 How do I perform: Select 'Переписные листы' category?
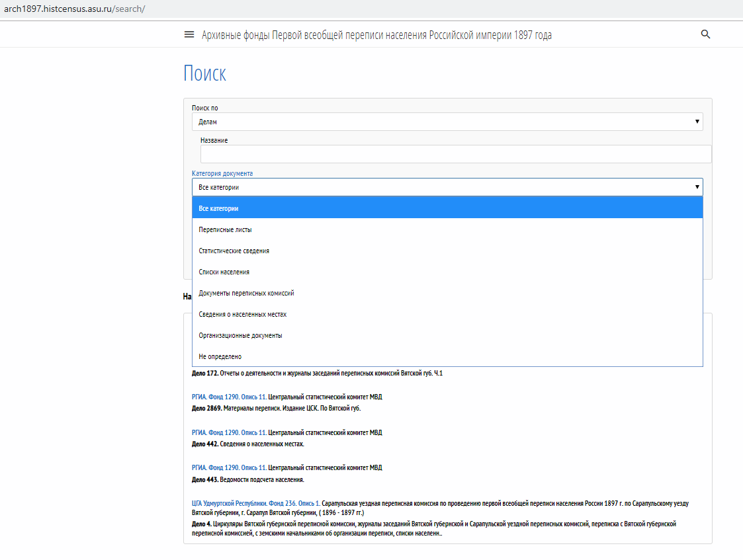click(226, 229)
